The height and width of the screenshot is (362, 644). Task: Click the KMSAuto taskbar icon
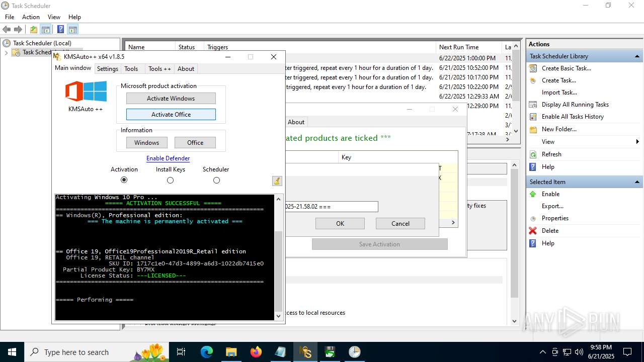[x=305, y=352]
